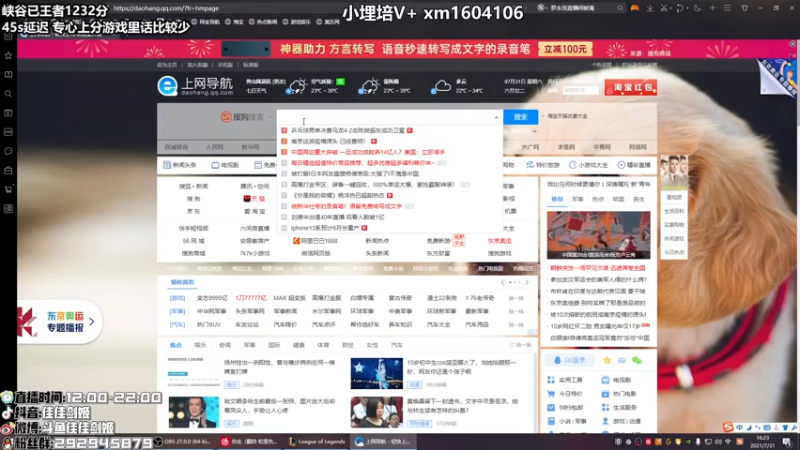Open the 15岁初中生cos news thumbnail
Screen dimensions: 800x450
377,373
